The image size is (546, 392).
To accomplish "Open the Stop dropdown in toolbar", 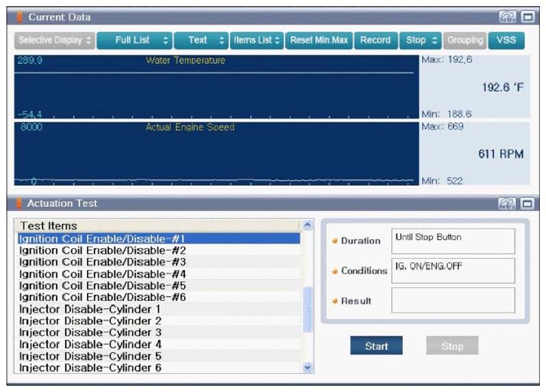I will point(421,40).
